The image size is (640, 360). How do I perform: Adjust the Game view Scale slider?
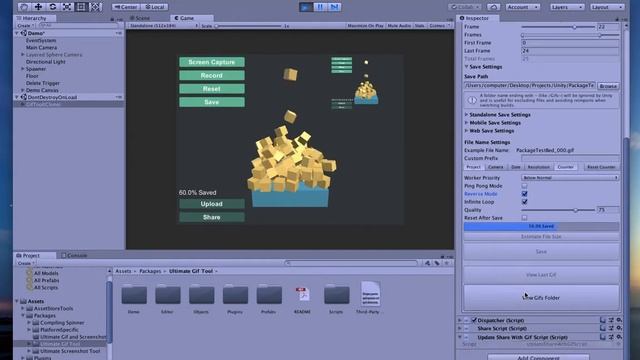pyautogui.click(x=249, y=26)
